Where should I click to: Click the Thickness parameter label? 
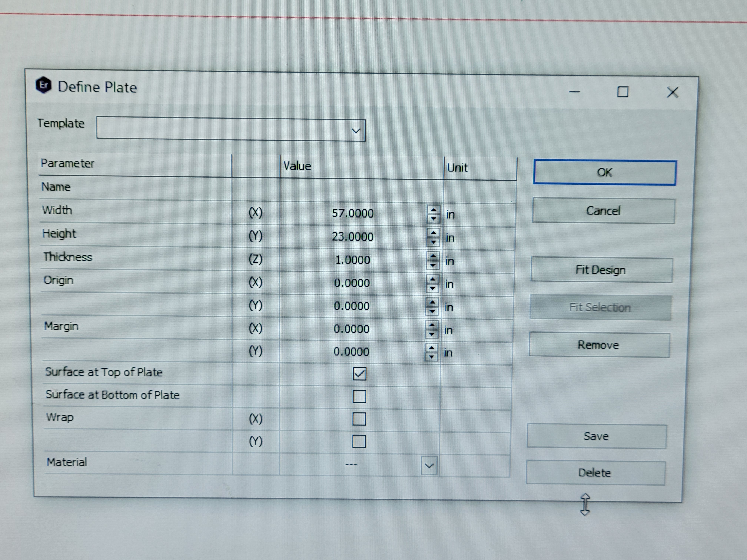point(68,257)
